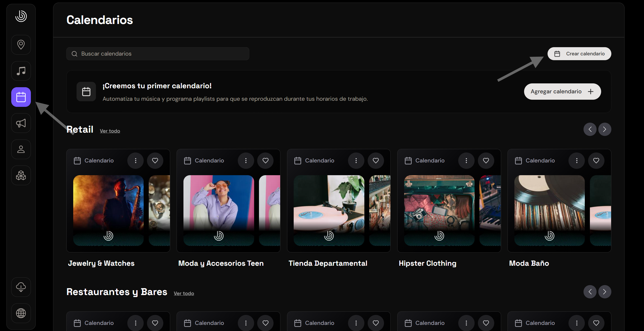Click Agregar calendario button
Image resolution: width=644 pixels, height=331 pixels.
562,92
